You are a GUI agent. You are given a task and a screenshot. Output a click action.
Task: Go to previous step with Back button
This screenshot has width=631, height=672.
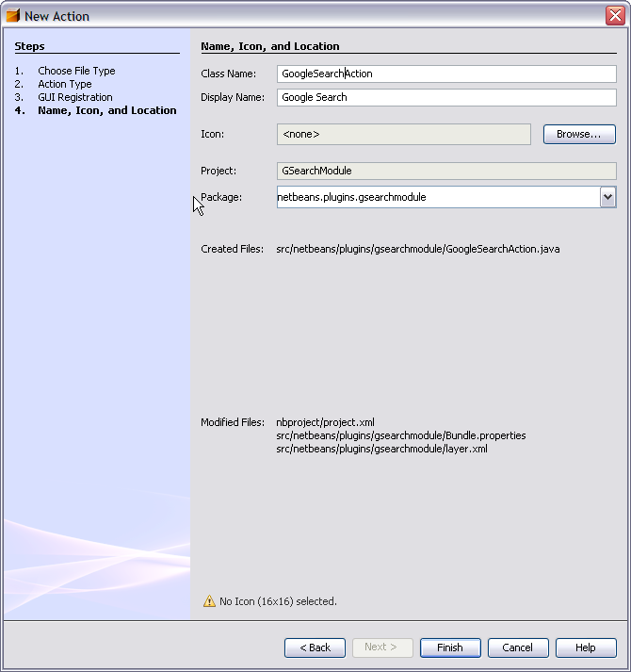click(315, 647)
